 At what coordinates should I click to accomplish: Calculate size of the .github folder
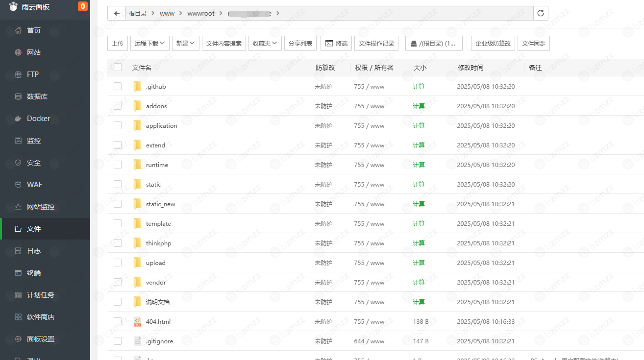coord(419,86)
